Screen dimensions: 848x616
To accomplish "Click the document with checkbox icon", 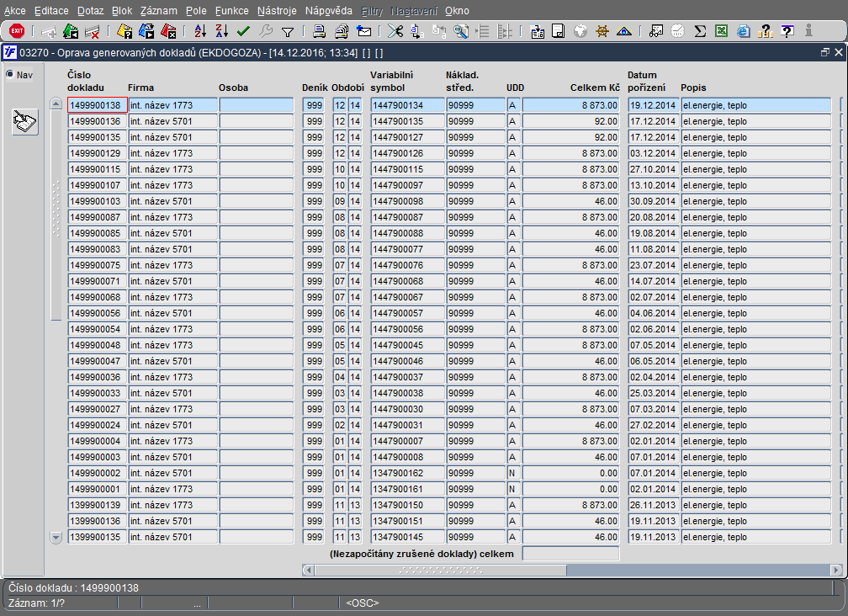I will (x=558, y=31).
